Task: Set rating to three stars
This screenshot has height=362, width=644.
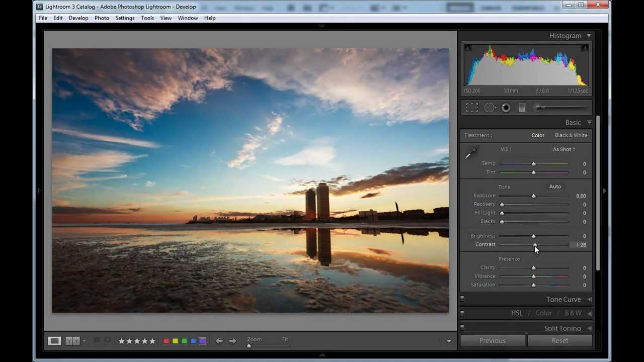Action: click(x=137, y=341)
